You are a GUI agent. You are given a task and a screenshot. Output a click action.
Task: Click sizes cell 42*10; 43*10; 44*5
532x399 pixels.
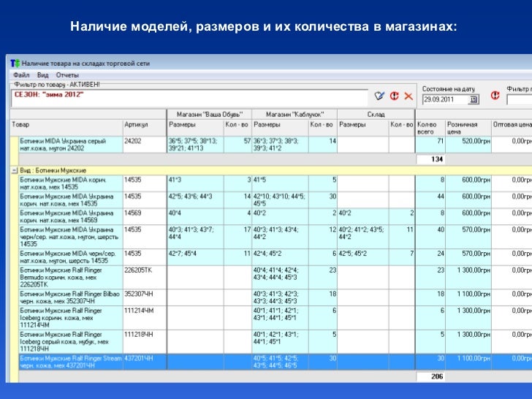[x=281, y=199]
